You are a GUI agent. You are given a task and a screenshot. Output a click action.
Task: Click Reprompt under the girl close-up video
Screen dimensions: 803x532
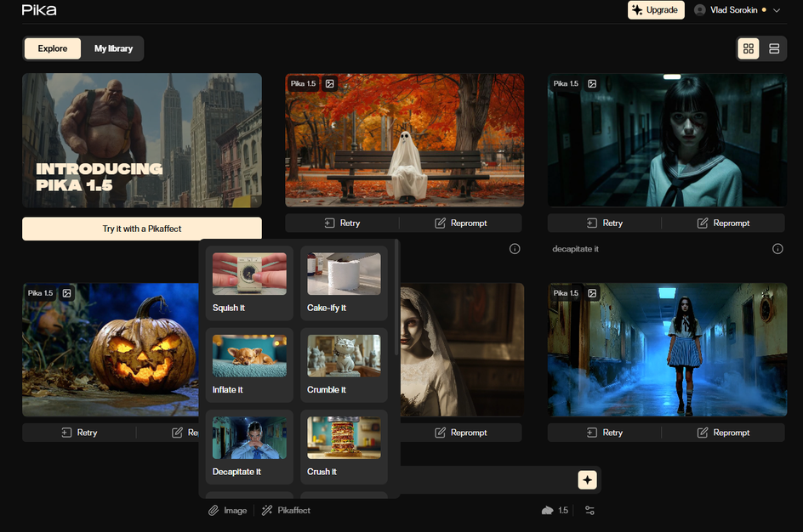pyautogui.click(x=724, y=223)
